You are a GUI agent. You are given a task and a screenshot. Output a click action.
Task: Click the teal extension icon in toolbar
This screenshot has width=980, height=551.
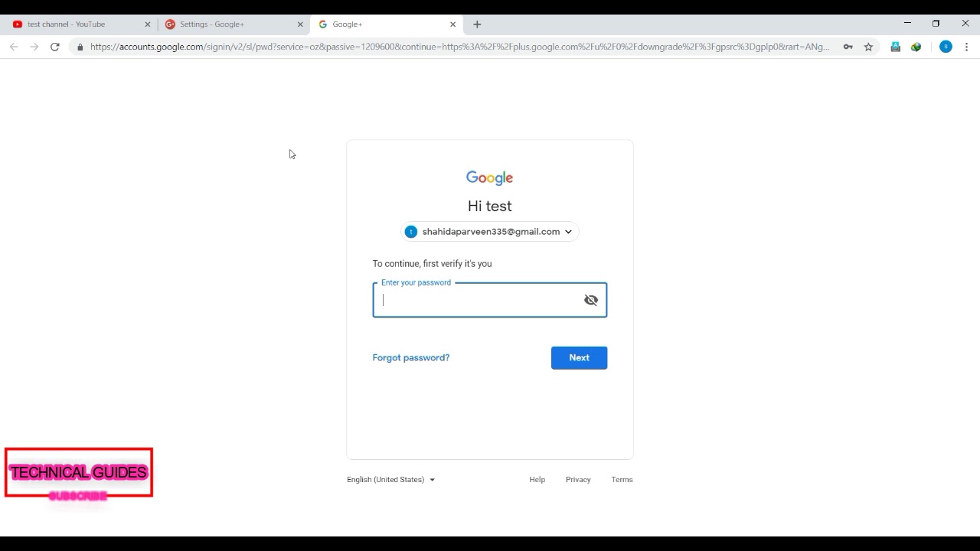tap(895, 47)
